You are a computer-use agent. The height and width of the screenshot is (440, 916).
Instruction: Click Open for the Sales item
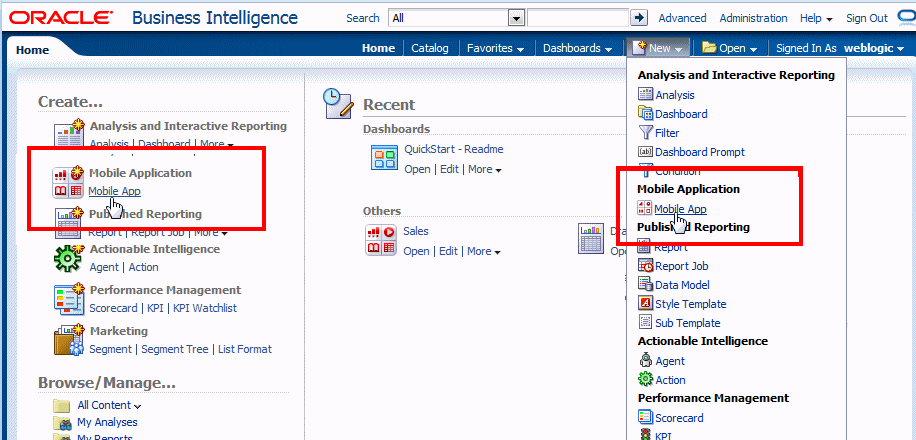click(416, 251)
